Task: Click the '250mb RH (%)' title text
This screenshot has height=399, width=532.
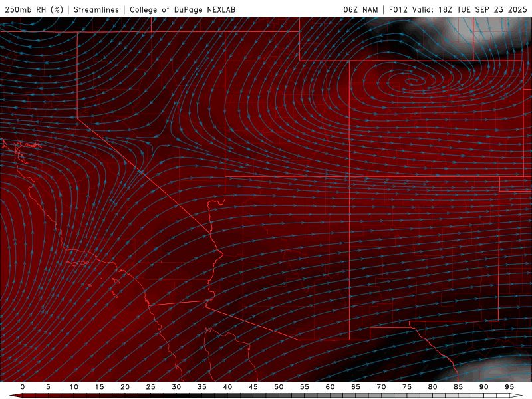Action: pyautogui.click(x=34, y=9)
